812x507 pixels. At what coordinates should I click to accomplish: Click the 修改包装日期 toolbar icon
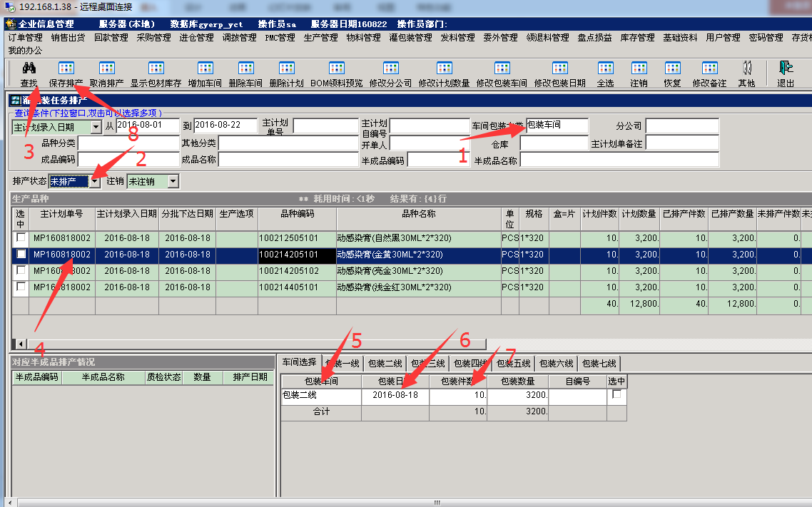(560, 68)
